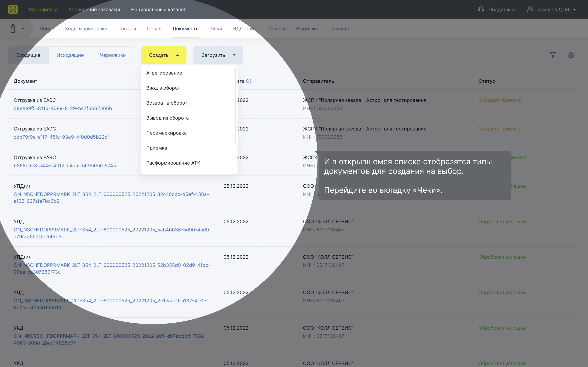Select the Документы tab

pyautogui.click(x=186, y=29)
